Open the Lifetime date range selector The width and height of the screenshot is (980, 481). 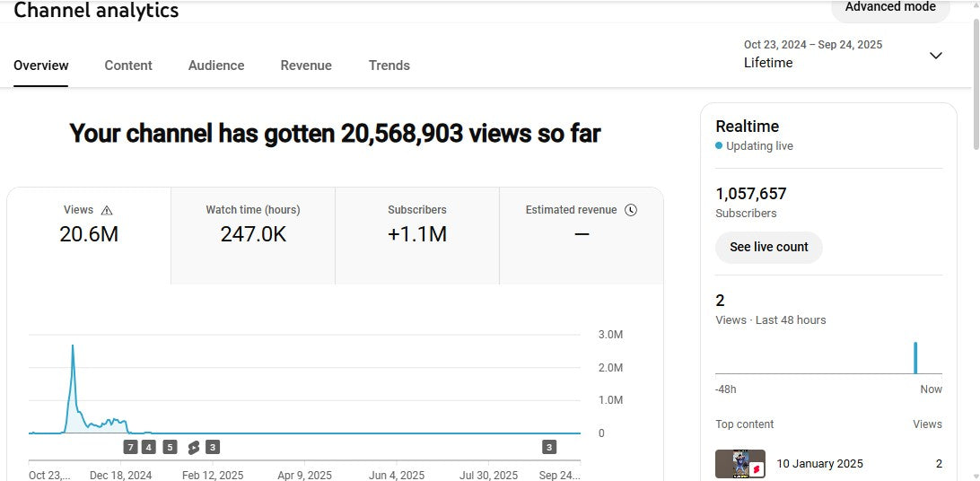[768, 63]
